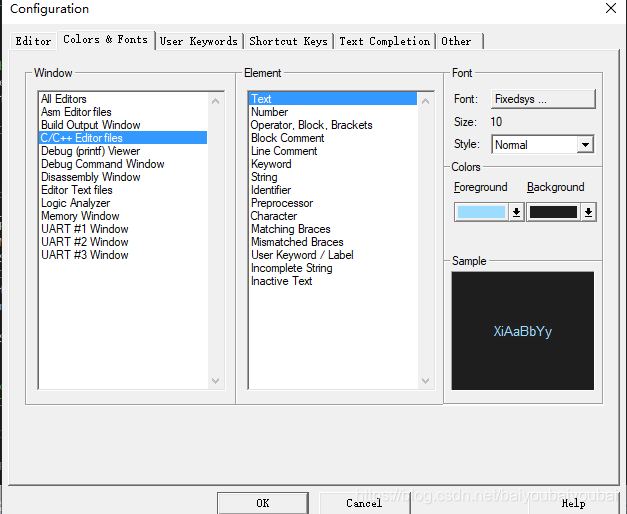The height and width of the screenshot is (514, 627).
Task: Click the Cancel button
Action: coord(364,503)
